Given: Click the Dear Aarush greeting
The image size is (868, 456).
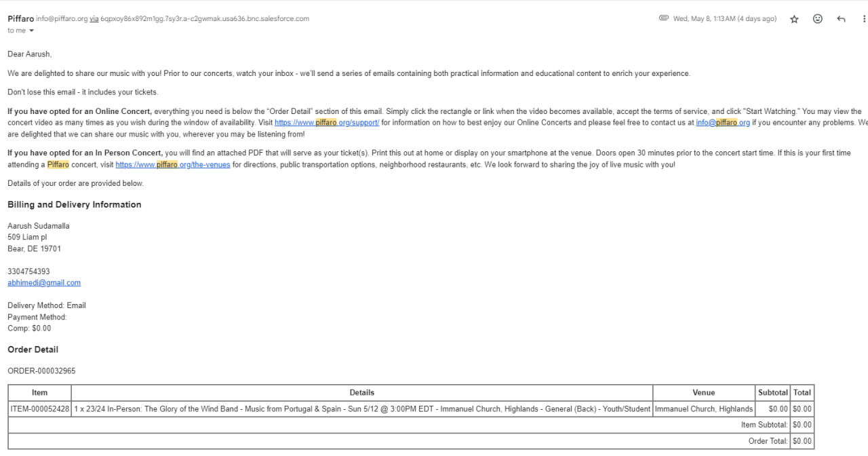Looking at the screenshot, I should pos(30,54).
